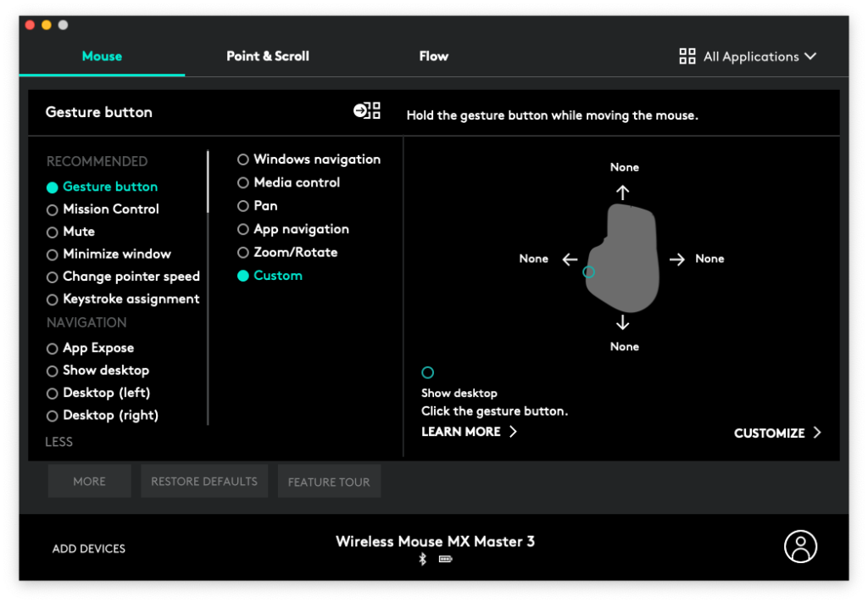Choose Media control gesture mode
The height and width of the screenshot is (603, 868).
coord(288,182)
